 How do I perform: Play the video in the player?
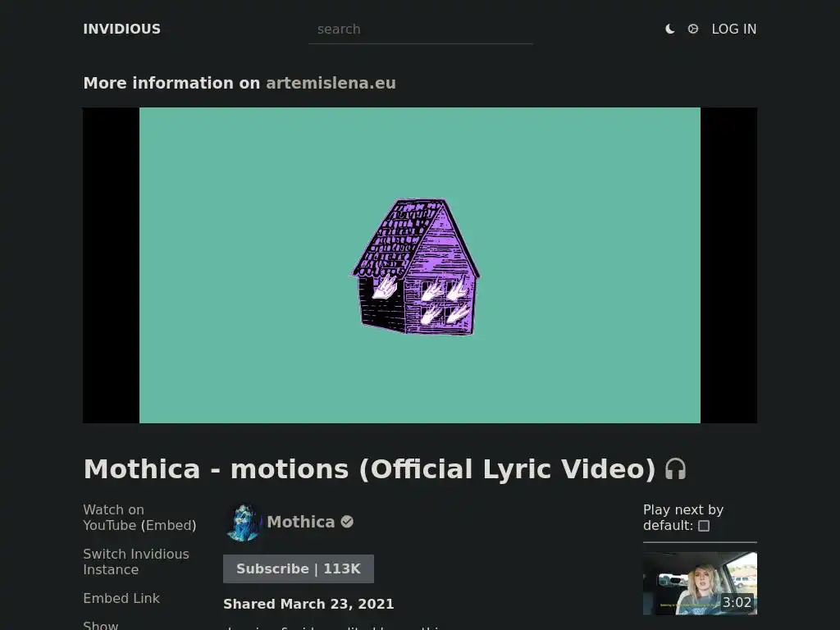click(x=420, y=265)
